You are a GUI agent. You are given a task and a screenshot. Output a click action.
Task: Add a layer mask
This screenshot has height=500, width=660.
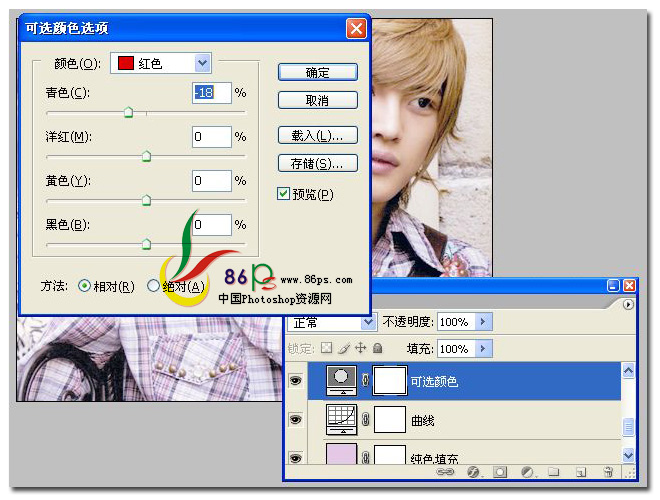[500, 472]
